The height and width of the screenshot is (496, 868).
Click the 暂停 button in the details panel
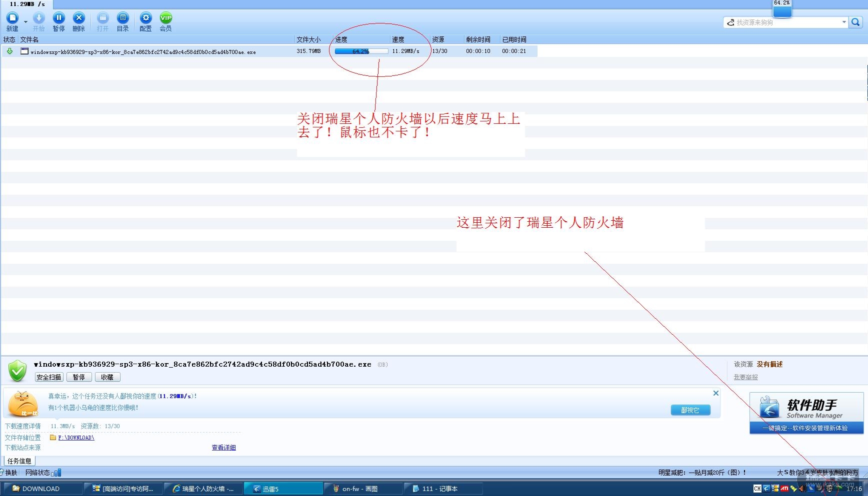(x=78, y=377)
